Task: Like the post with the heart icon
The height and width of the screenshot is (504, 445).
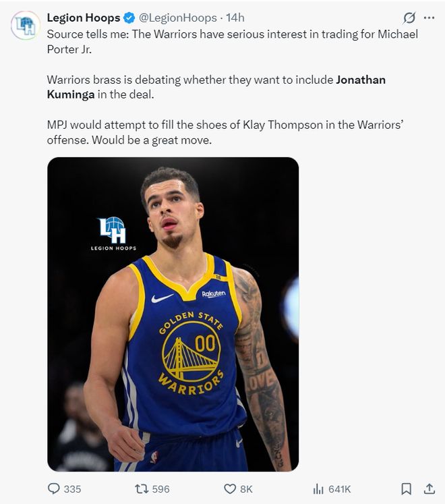Action: pyautogui.click(x=230, y=488)
